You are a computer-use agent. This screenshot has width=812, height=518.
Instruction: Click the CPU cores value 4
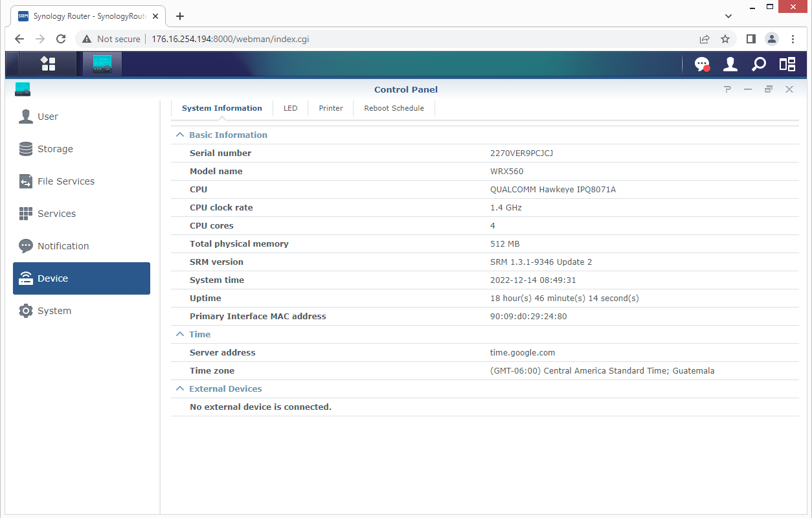click(493, 226)
